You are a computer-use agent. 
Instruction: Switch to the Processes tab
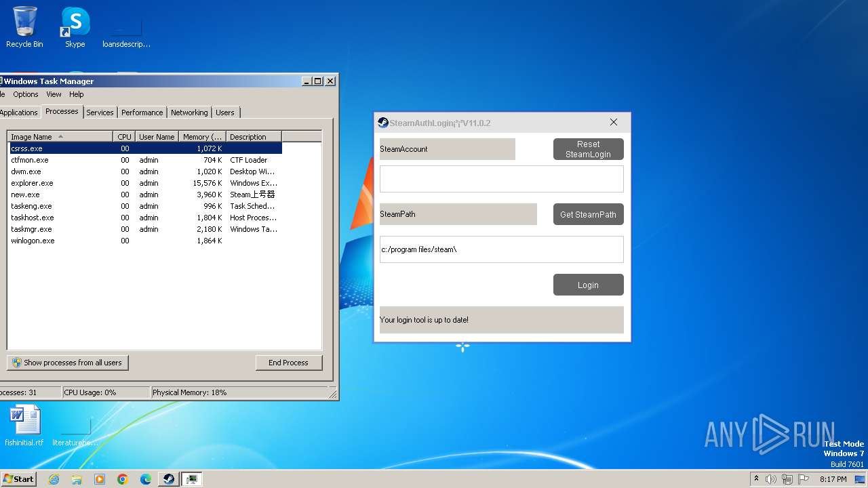pos(62,111)
